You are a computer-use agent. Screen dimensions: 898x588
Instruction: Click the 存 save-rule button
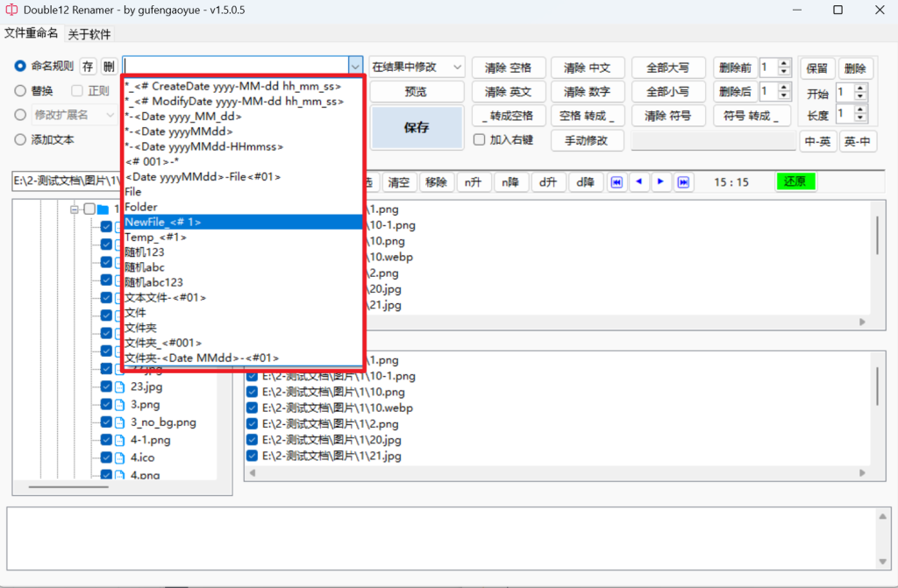click(88, 67)
